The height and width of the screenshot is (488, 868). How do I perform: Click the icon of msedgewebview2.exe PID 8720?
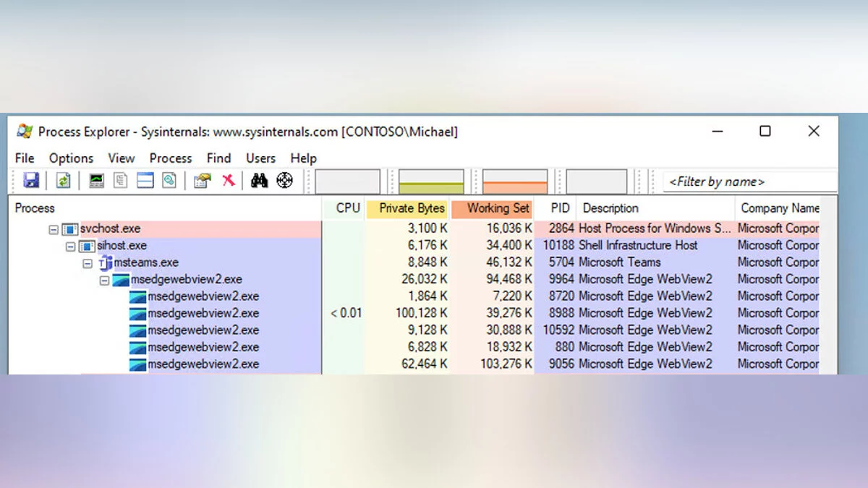click(138, 296)
